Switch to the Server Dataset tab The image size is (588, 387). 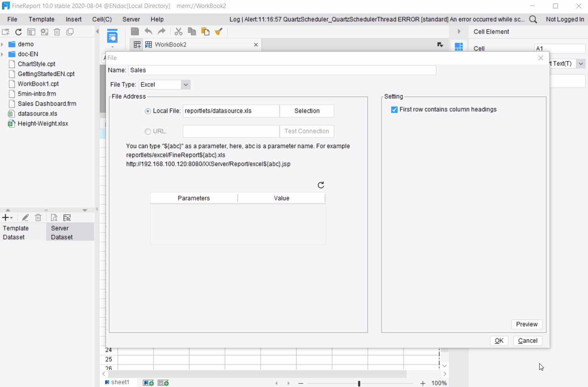[x=70, y=233]
